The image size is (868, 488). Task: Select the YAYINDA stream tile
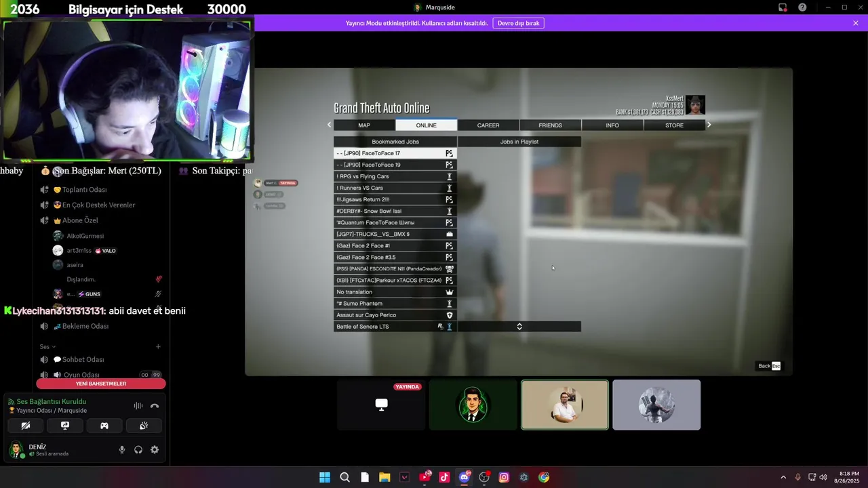click(x=381, y=405)
